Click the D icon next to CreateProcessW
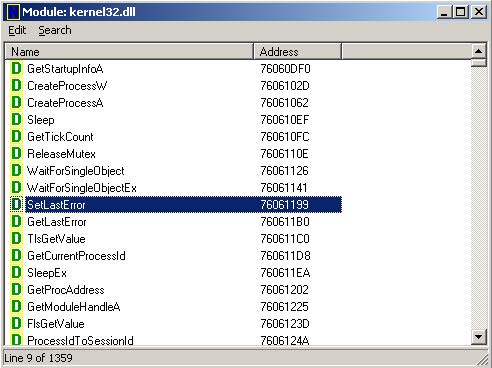This screenshot has height=368, width=492. 16,86
